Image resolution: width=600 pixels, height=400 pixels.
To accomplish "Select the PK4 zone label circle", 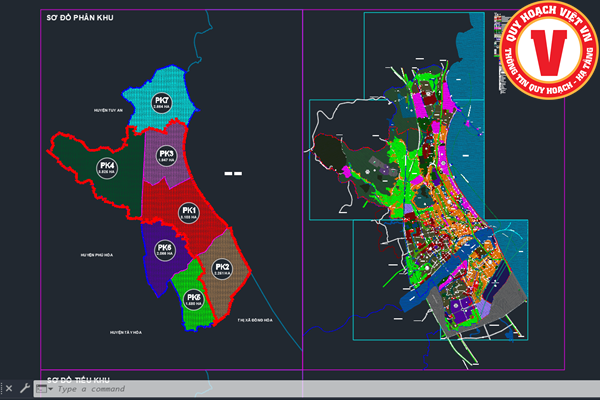I will 106,168.
